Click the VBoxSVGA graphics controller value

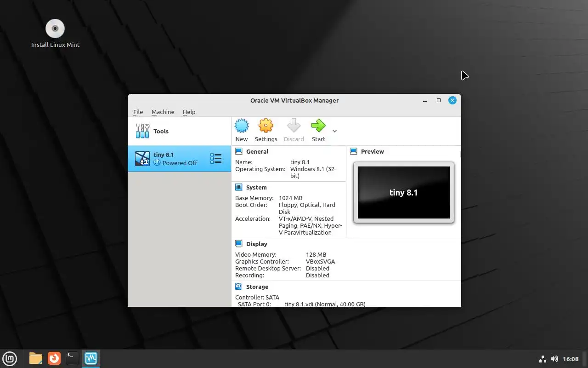[321, 261]
